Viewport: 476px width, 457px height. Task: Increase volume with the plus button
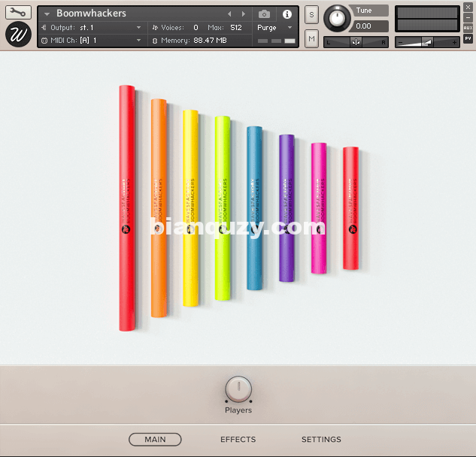pos(454,43)
